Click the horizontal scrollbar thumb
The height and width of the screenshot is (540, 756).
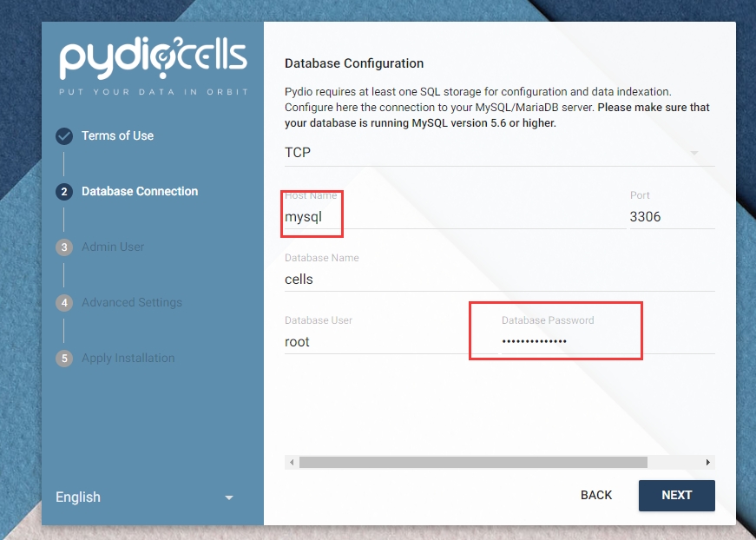[473, 463]
